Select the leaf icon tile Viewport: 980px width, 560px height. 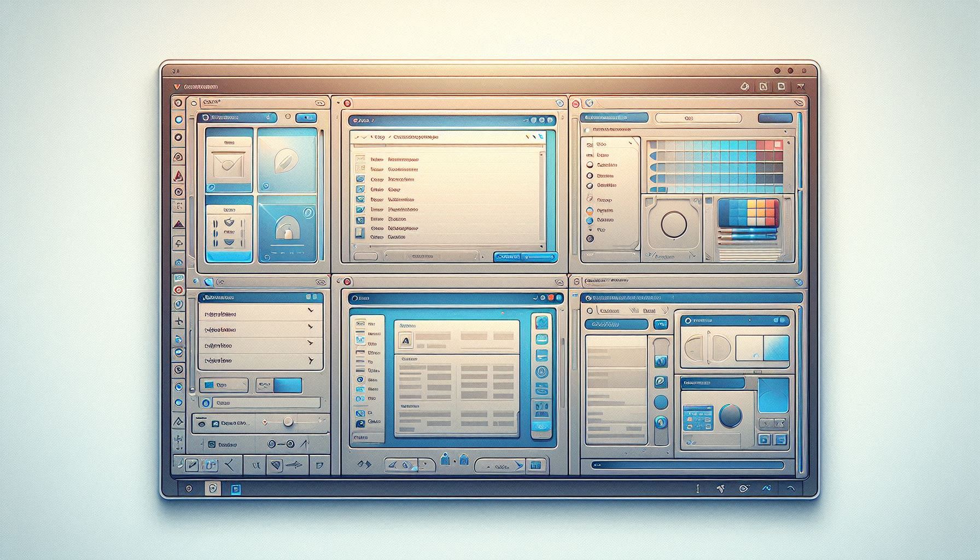pyautogui.click(x=287, y=159)
